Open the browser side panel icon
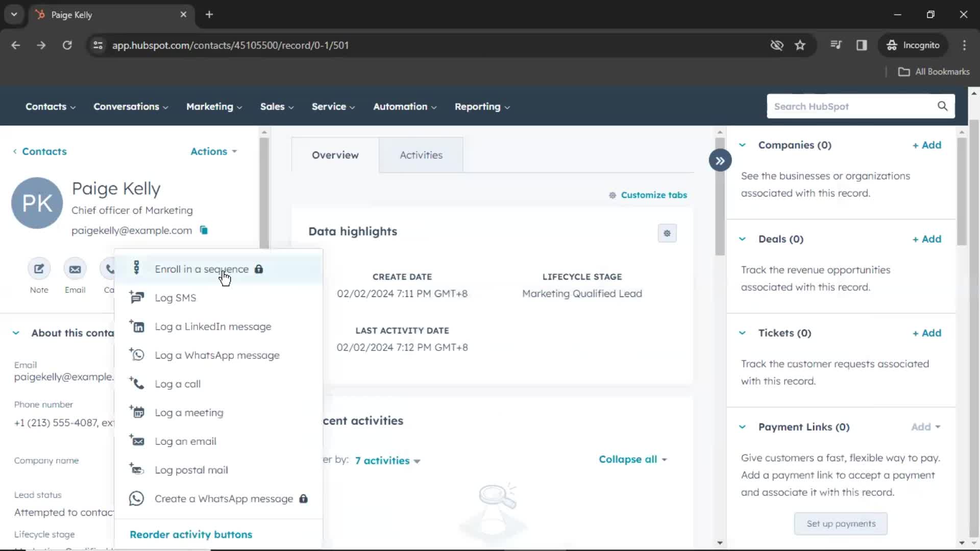 (862, 45)
